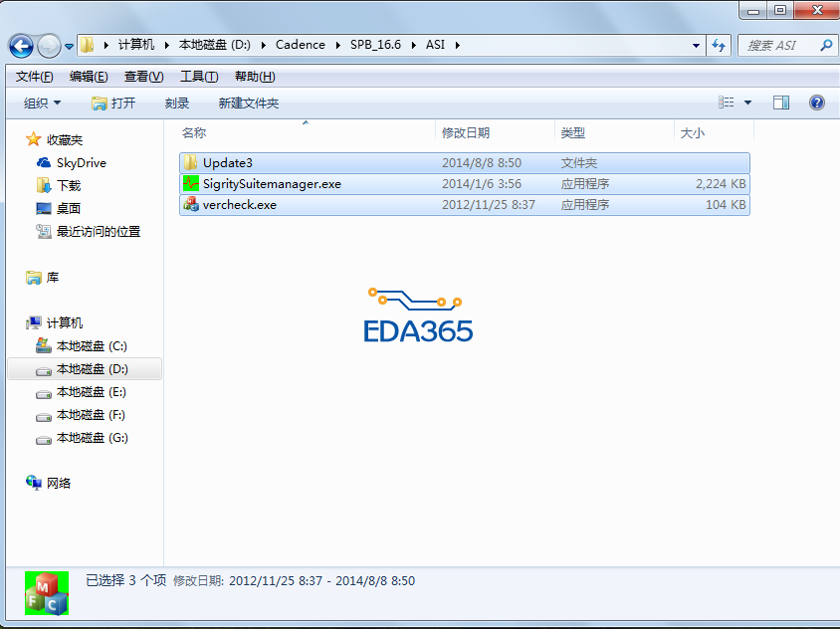The height and width of the screenshot is (629, 840).
Task: Open SkyDrive in the sidebar
Action: tap(82, 163)
